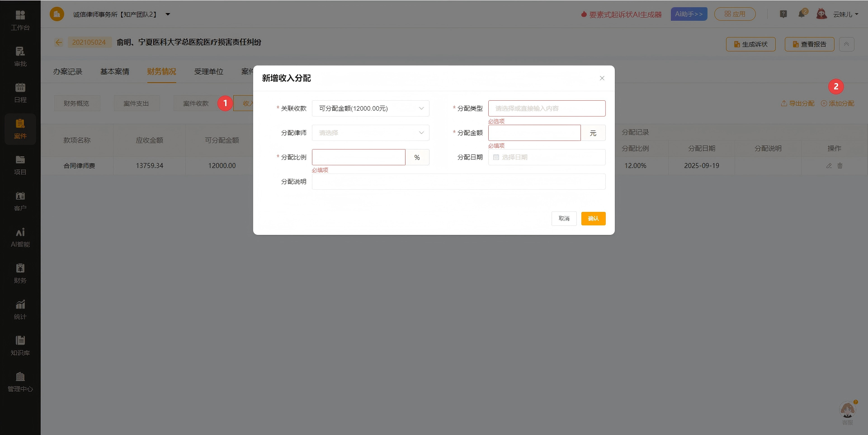Open the 分配日期 date picker field

pyautogui.click(x=547, y=157)
